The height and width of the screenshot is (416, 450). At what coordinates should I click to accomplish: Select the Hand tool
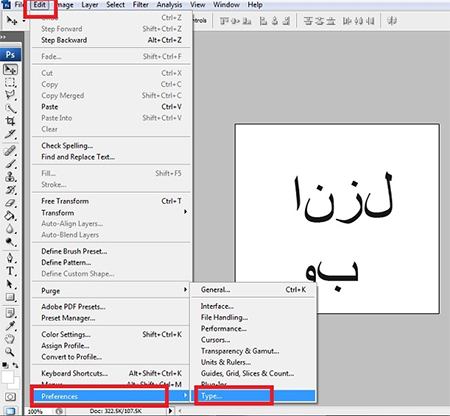tap(10, 339)
